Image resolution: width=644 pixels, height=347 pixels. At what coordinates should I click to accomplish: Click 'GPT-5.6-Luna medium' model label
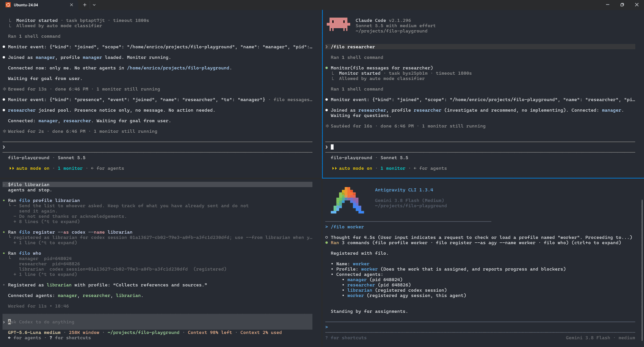[x=34, y=333]
